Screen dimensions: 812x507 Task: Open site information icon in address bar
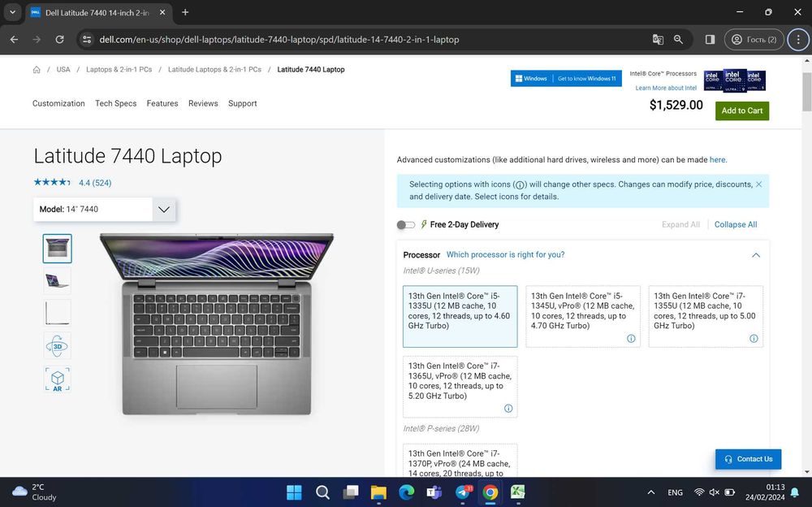click(87, 39)
